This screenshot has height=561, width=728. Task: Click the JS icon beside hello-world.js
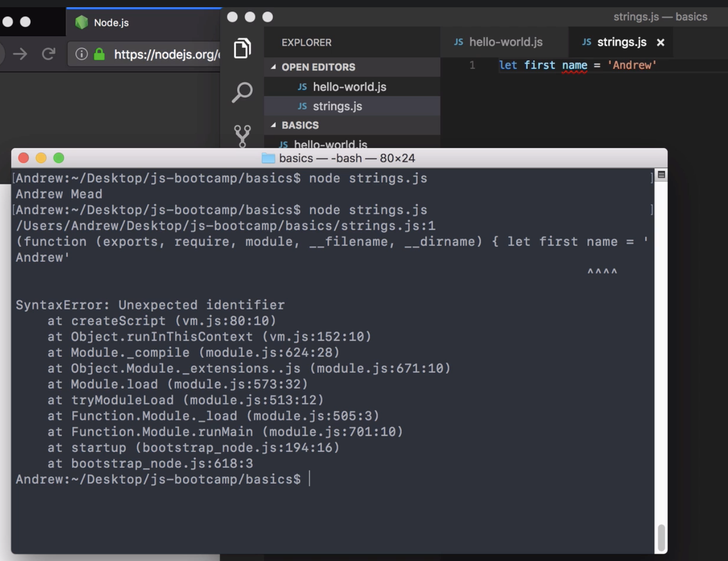[x=303, y=86]
